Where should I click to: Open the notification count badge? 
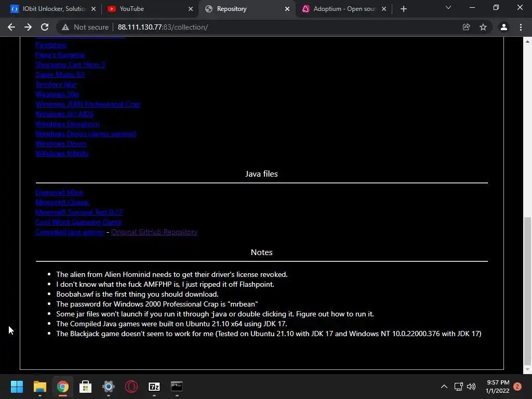[x=517, y=387]
